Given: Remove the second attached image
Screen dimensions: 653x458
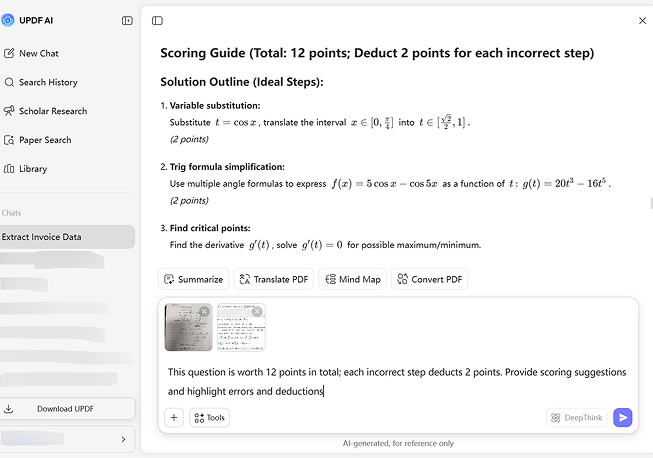Looking at the screenshot, I should 257,312.
